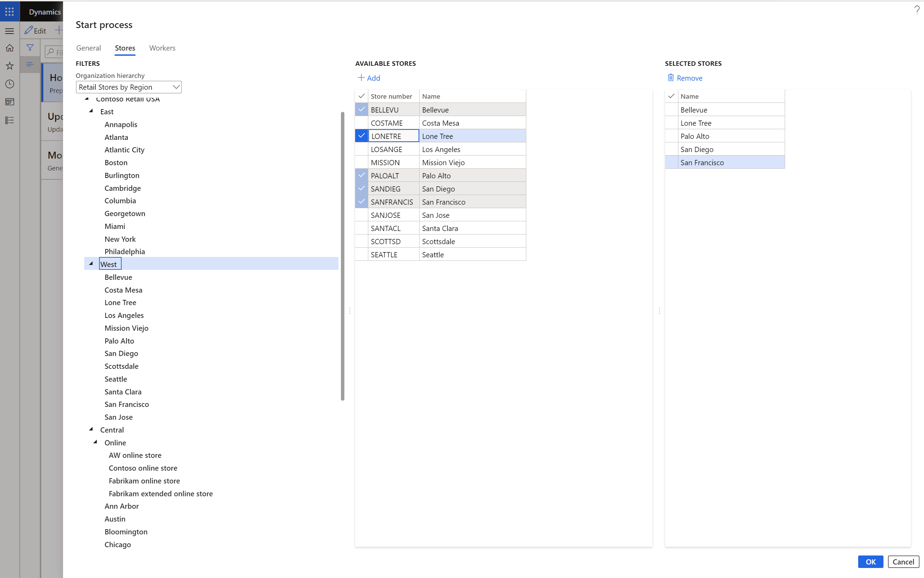
Task: Expand the Central region tree node
Action: (x=91, y=429)
